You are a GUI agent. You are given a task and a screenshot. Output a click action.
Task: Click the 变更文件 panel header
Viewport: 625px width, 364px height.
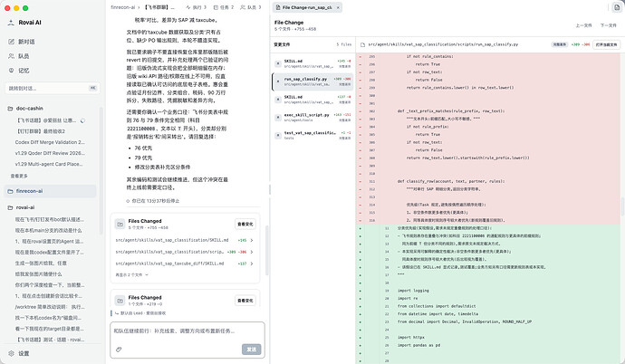point(282,44)
